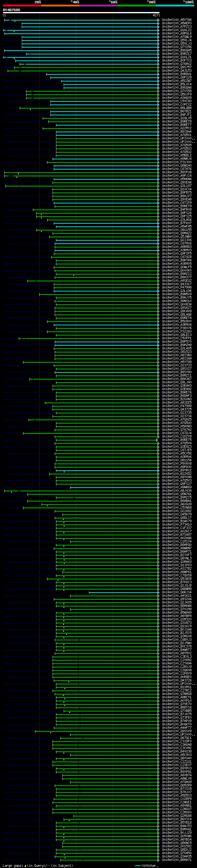Select the UniRef100_B9P570 label
Screen dimensions: 197x868
(177, 342)
